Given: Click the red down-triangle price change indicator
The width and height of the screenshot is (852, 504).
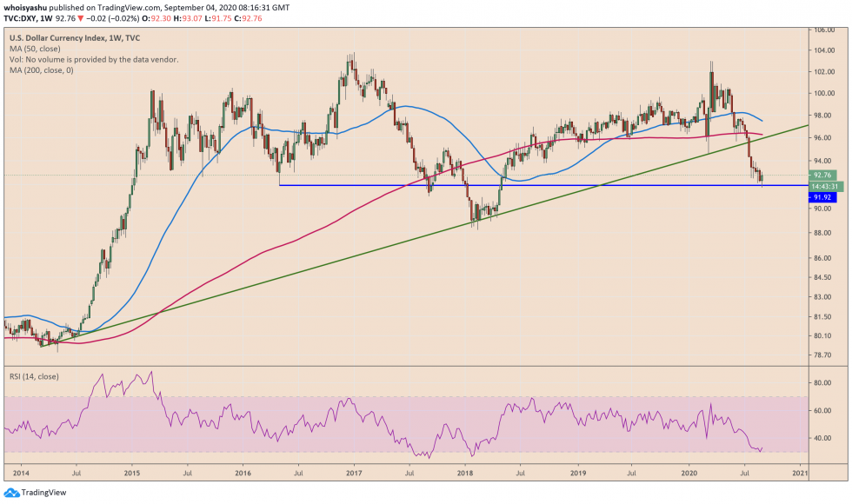Looking at the screenshot, I should pos(79,17).
